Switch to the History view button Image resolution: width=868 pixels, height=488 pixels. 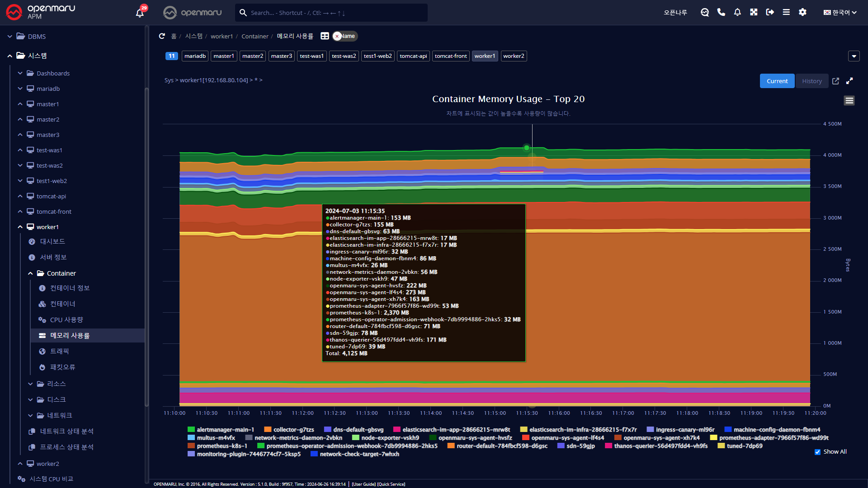click(811, 81)
